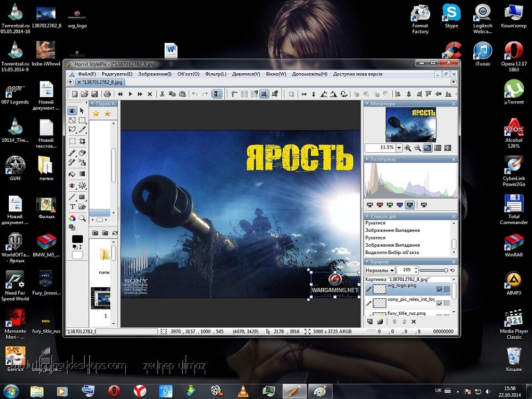Zoom in using Мініатюра panel plus magnifier

tap(407, 148)
